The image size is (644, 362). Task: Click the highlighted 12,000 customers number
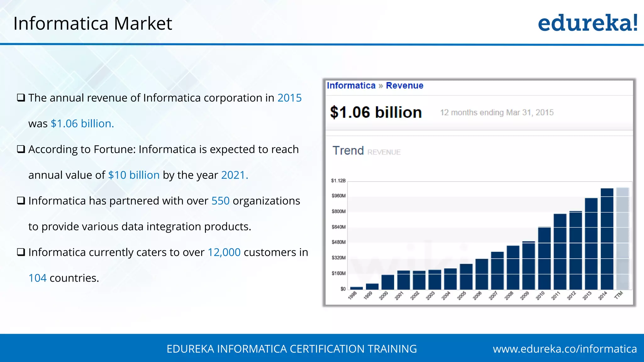point(224,252)
